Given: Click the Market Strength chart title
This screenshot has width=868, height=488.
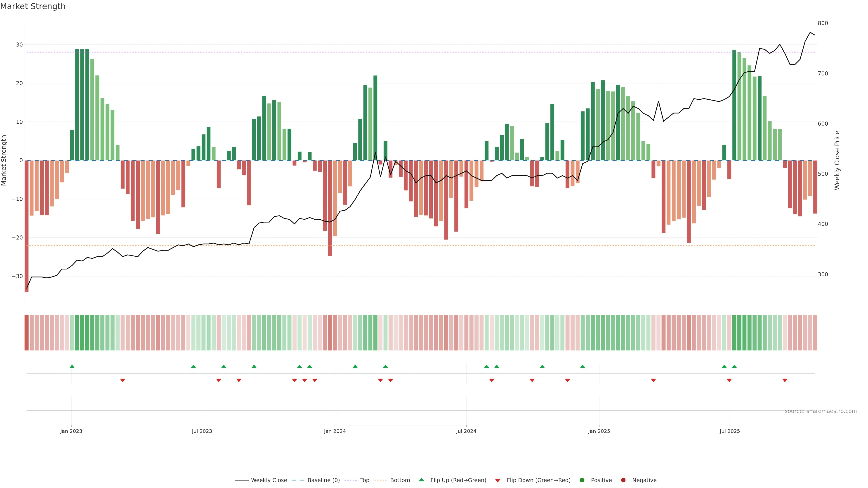Looking at the screenshot, I should coord(33,6).
